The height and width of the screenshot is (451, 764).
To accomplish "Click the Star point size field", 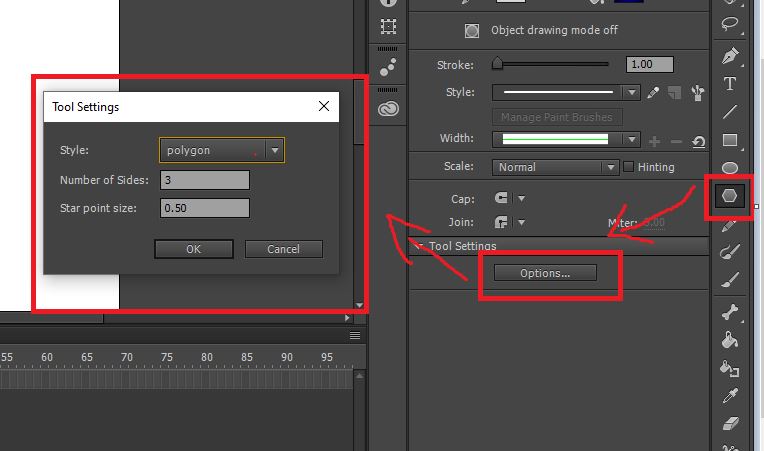I will pos(205,208).
